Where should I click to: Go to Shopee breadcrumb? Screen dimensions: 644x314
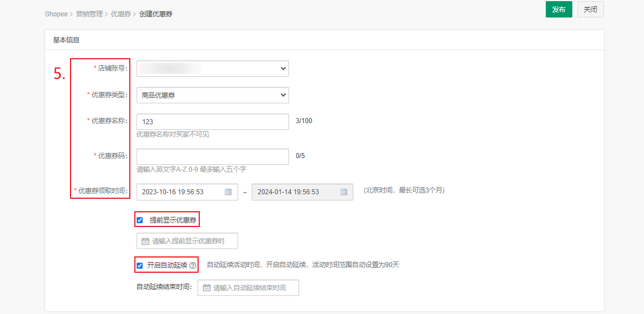[x=56, y=14]
